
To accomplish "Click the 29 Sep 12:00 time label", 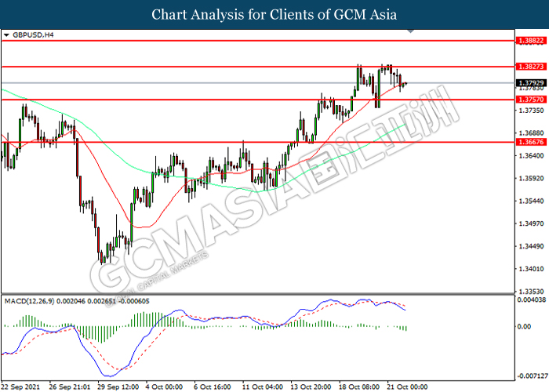I will (118, 387).
